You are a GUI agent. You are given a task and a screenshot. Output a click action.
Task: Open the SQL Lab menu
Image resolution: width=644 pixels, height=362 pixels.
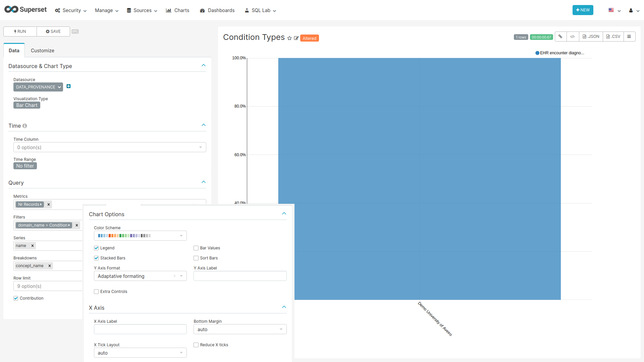click(x=260, y=10)
